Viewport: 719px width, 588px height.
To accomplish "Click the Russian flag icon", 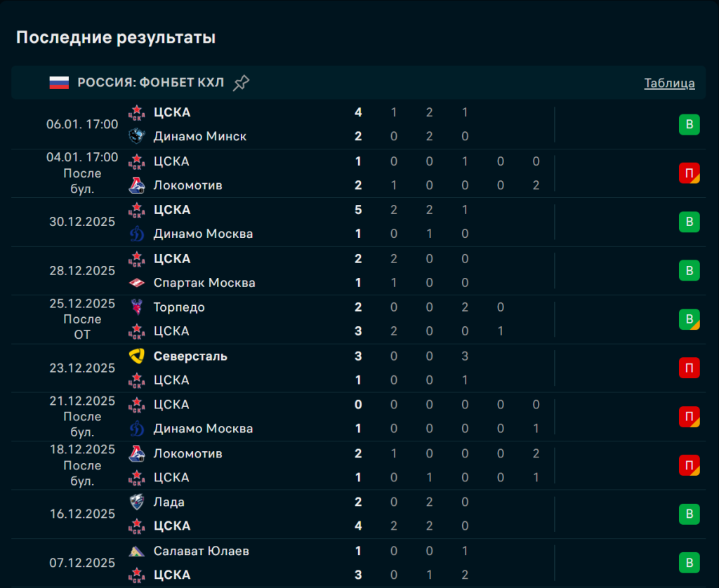I will (x=59, y=83).
